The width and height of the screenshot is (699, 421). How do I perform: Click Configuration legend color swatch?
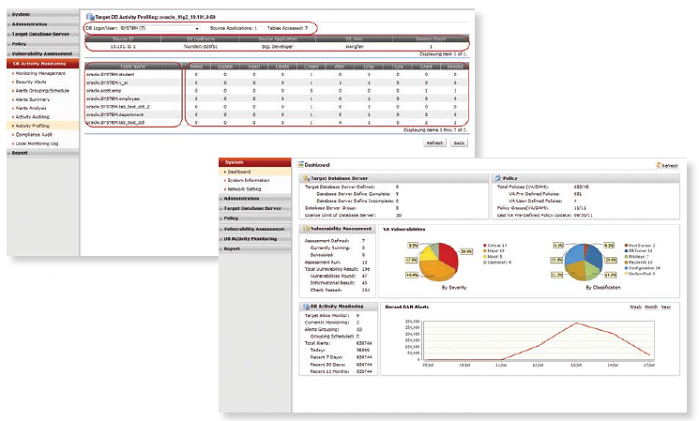click(x=626, y=268)
